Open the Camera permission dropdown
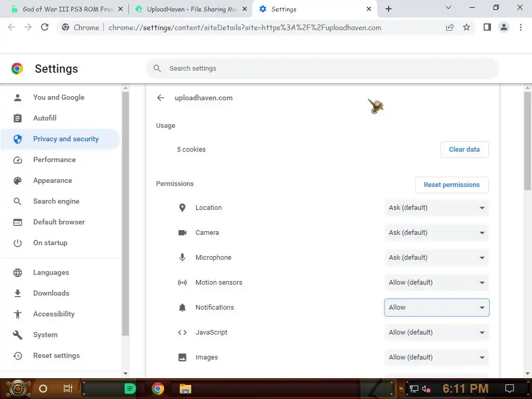The height and width of the screenshot is (399, 532). [x=436, y=233]
